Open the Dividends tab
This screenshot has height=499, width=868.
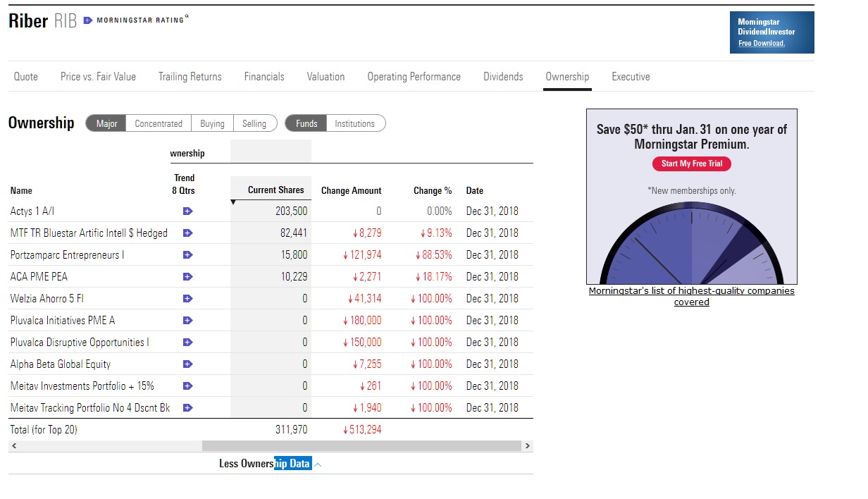(503, 77)
